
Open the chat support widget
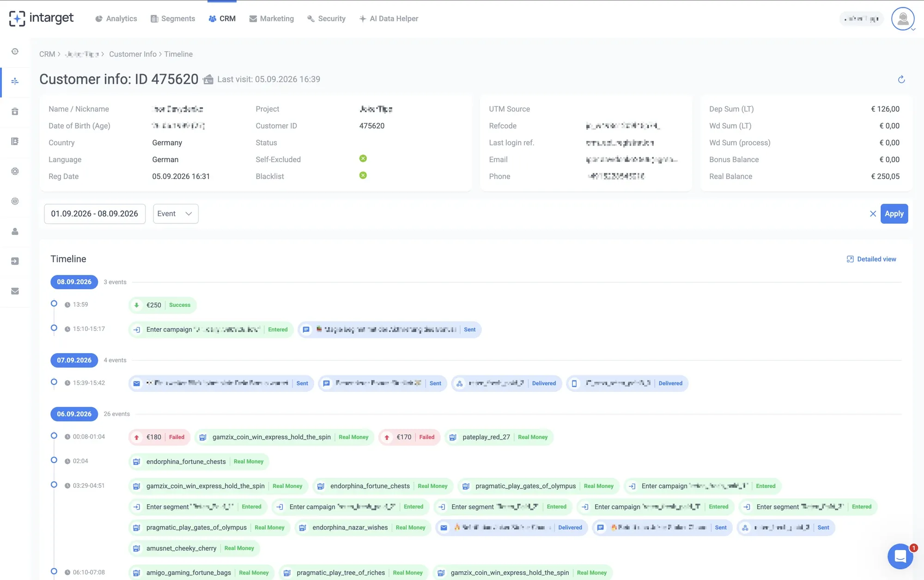pos(900,556)
